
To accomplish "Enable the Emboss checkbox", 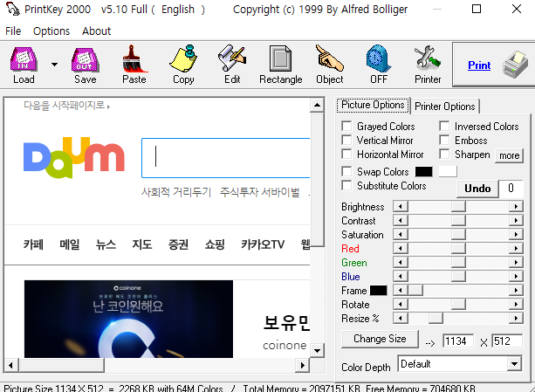I will pyautogui.click(x=444, y=140).
